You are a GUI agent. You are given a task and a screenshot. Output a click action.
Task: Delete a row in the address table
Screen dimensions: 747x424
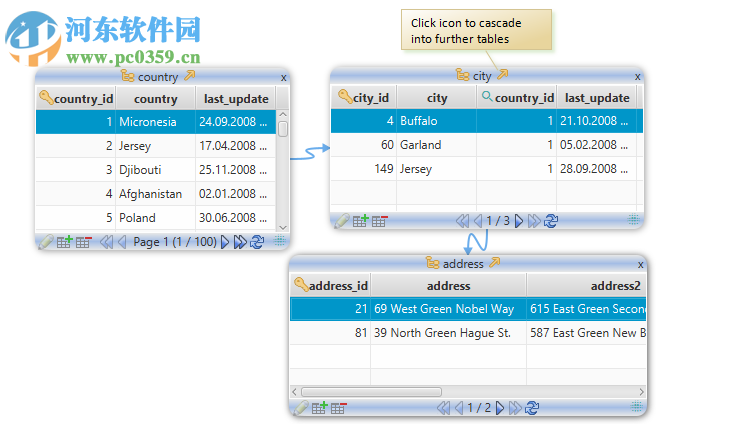pos(339,408)
